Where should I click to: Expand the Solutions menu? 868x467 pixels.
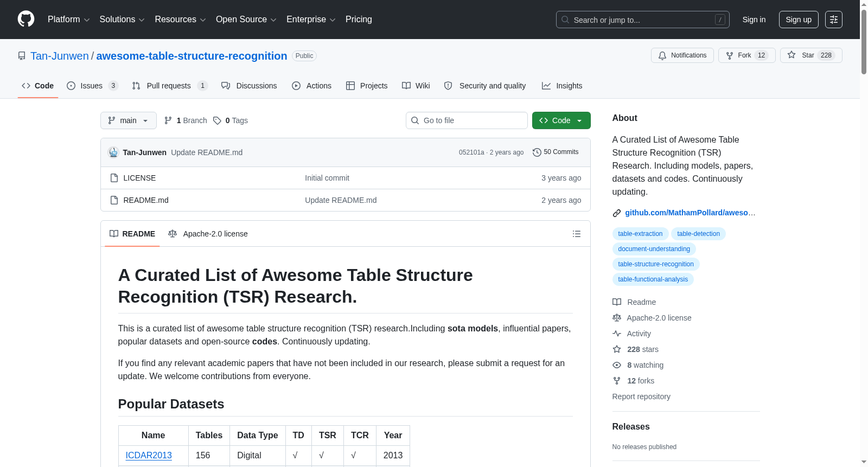122,20
